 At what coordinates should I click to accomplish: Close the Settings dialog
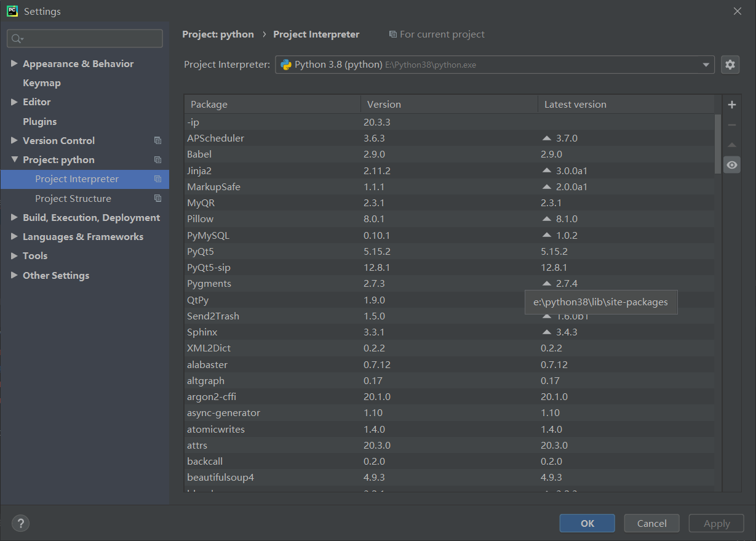coord(738,11)
